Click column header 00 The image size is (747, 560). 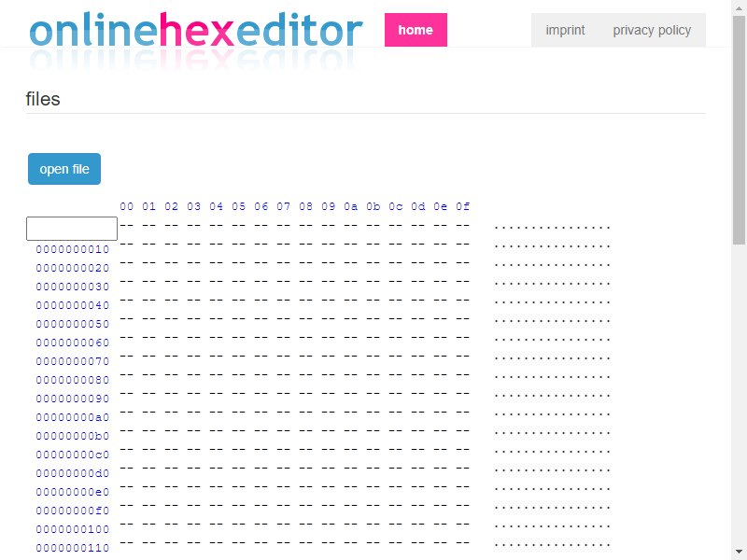pos(127,206)
